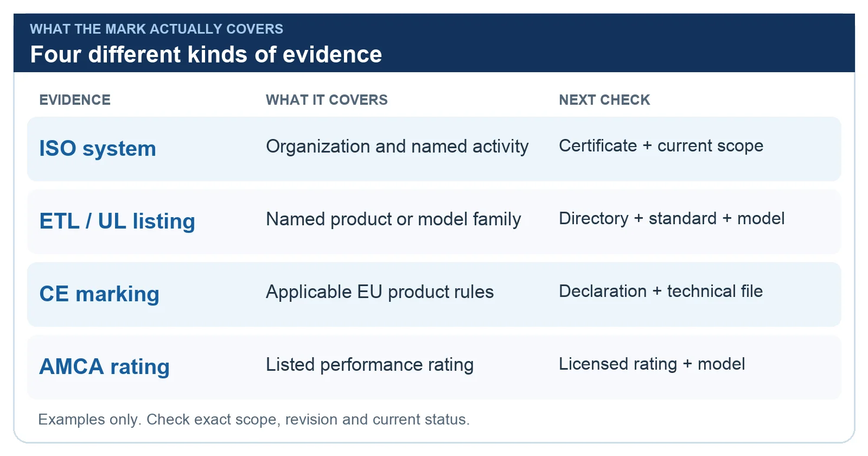Screen dimensions: 868x456
Task: Click the 'Examples only' footnote text
Action: [x=254, y=420]
